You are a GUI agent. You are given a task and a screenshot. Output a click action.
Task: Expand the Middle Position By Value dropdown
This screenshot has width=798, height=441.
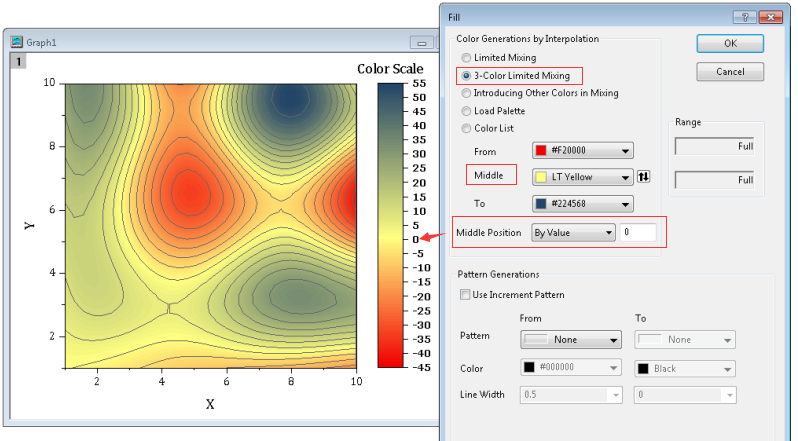(572, 232)
